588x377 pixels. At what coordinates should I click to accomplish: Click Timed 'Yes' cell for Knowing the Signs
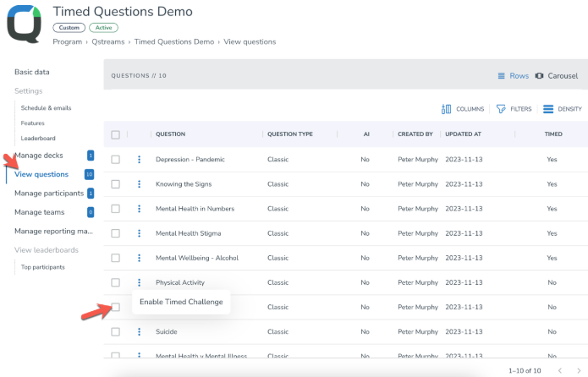(x=552, y=184)
